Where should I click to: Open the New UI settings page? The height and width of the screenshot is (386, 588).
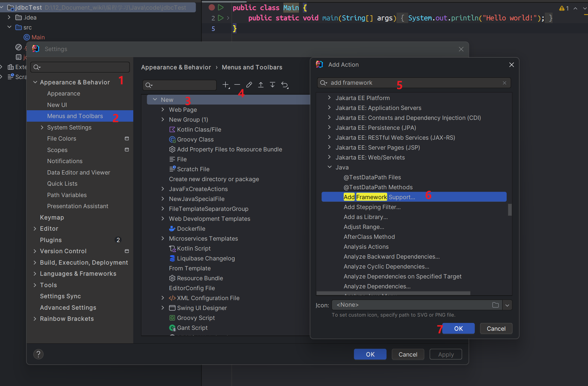pos(57,105)
